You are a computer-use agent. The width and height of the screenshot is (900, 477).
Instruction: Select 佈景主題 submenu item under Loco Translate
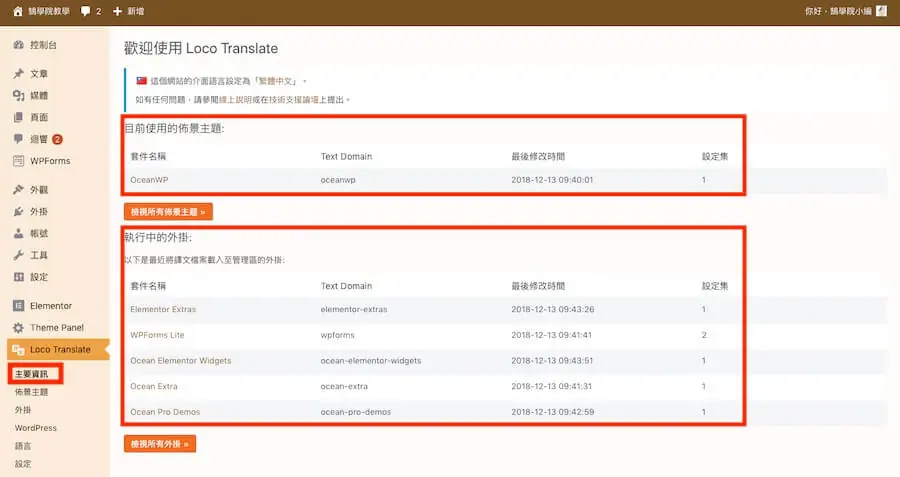coord(32,392)
